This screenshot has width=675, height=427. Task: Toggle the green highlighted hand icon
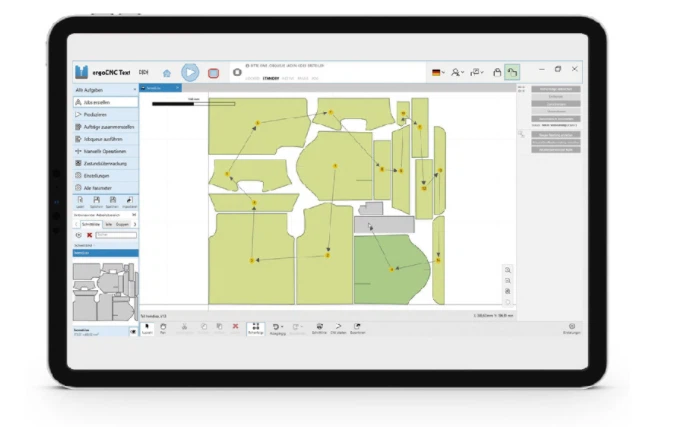(512, 73)
